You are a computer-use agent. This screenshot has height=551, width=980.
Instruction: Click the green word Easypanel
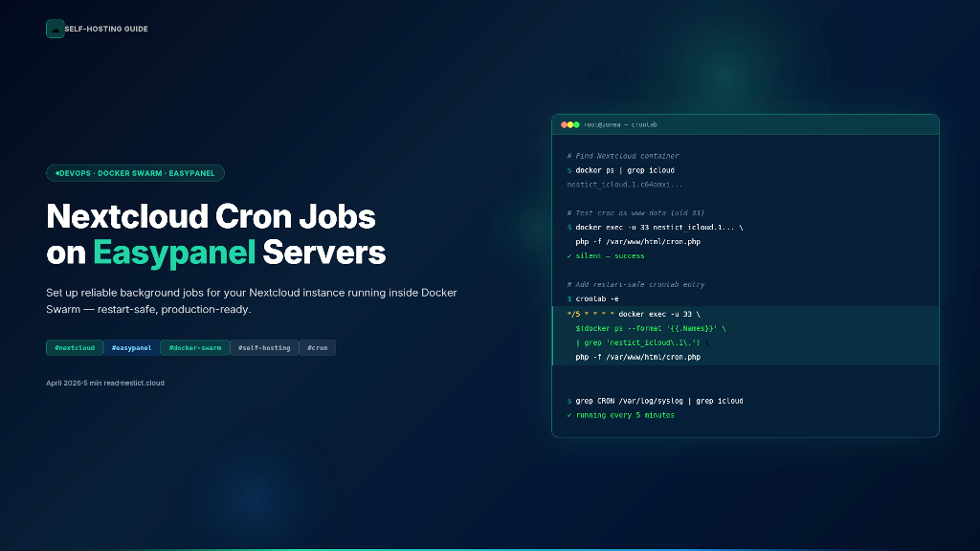click(x=174, y=253)
